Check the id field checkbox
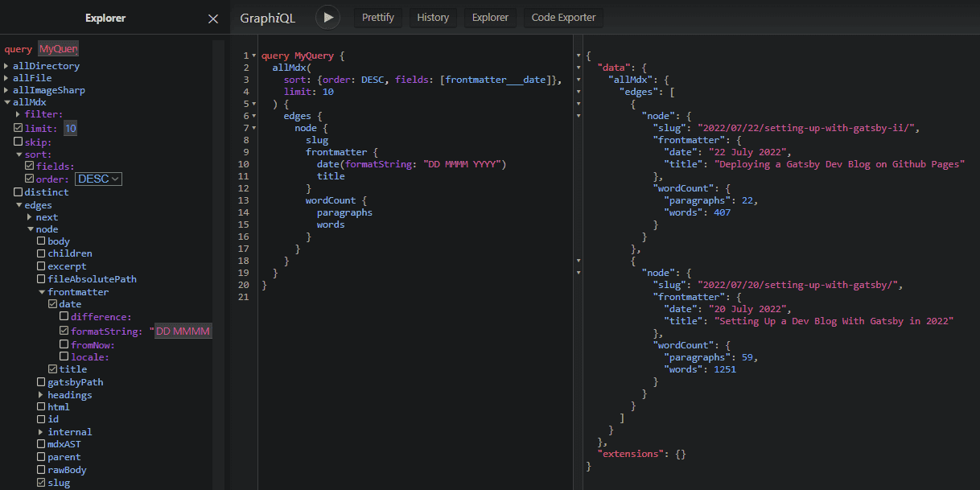This screenshot has width=980, height=490. 41,419
